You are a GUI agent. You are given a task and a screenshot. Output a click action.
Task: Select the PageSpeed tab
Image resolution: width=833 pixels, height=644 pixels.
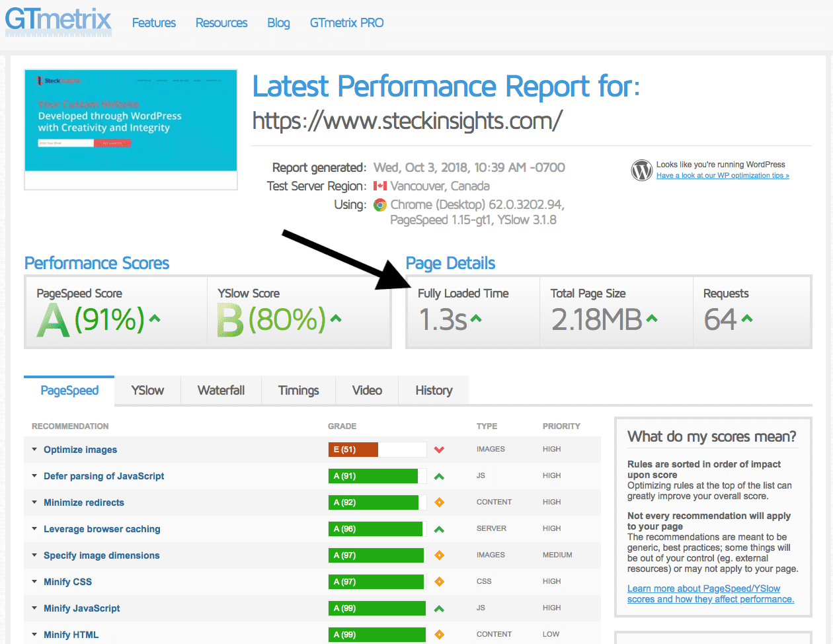[69, 390]
